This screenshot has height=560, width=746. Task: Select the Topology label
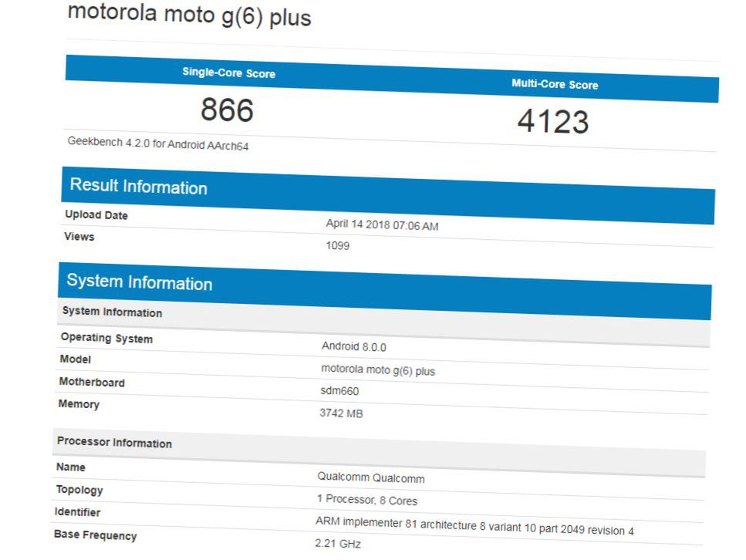click(x=79, y=490)
